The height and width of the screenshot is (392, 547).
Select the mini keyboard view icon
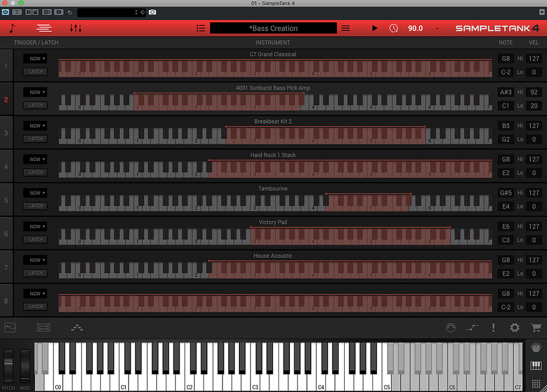click(x=536, y=366)
